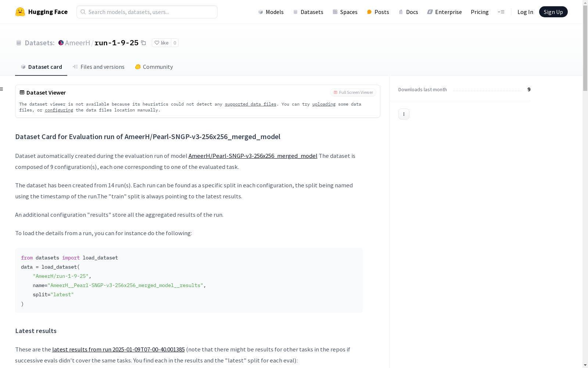Go to Spaces
This screenshot has width=588, height=368.
(345, 12)
